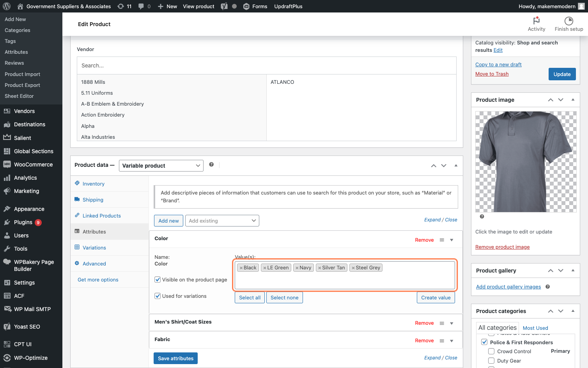Remove the Black color value tag
This screenshot has width=588, height=368.
[x=241, y=268]
